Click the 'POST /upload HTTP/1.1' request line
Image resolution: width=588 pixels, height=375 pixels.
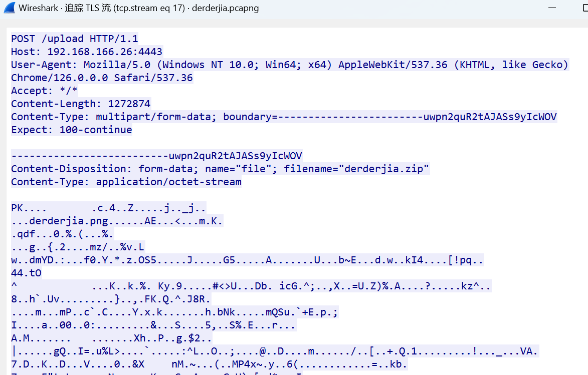[75, 39]
